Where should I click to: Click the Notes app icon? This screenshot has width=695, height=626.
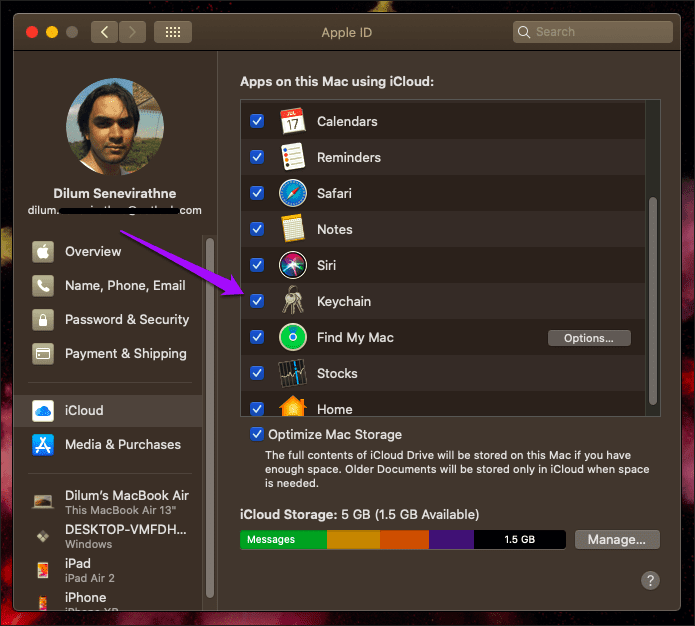pos(293,229)
